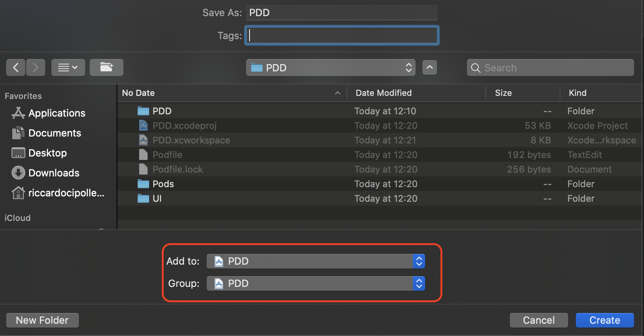Click the home folder house icon
This screenshot has width=644, height=336.
pos(18,193)
